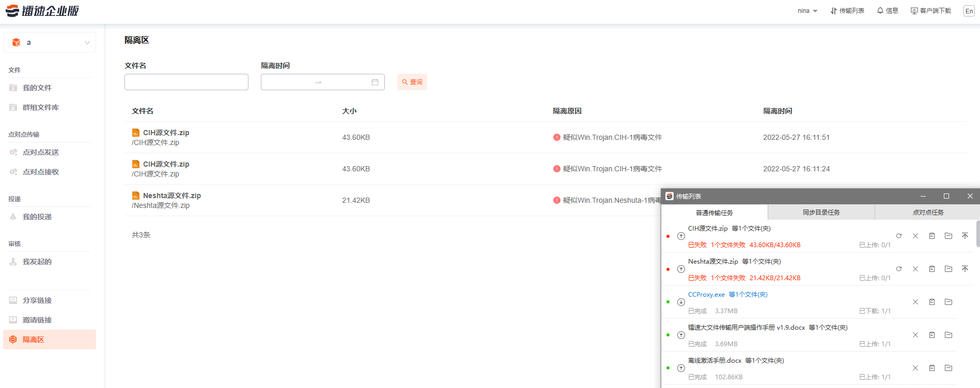
Task: View log for the Neshta源文件.zip task
Action: pyautogui.click(x=932, y=269)
